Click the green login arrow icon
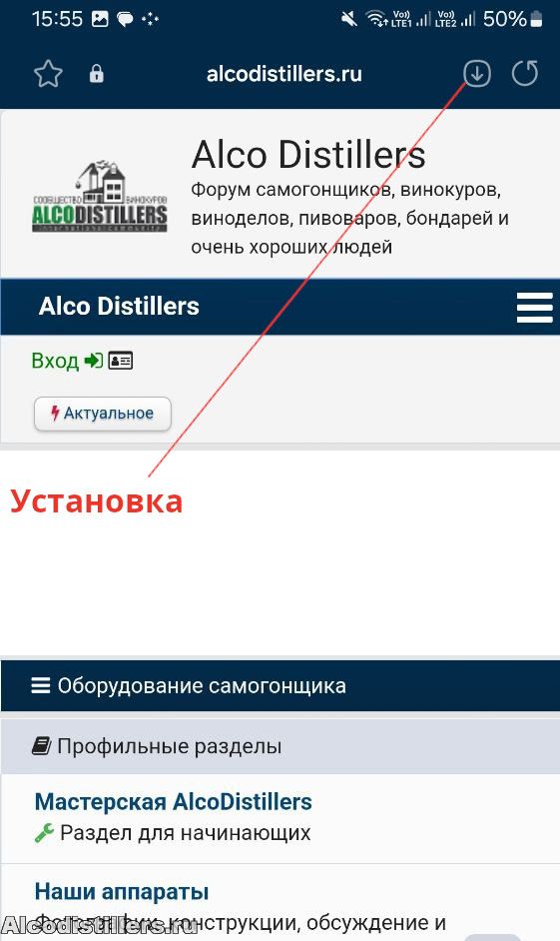Screen dimensions: 560x941 click(93, 361)
